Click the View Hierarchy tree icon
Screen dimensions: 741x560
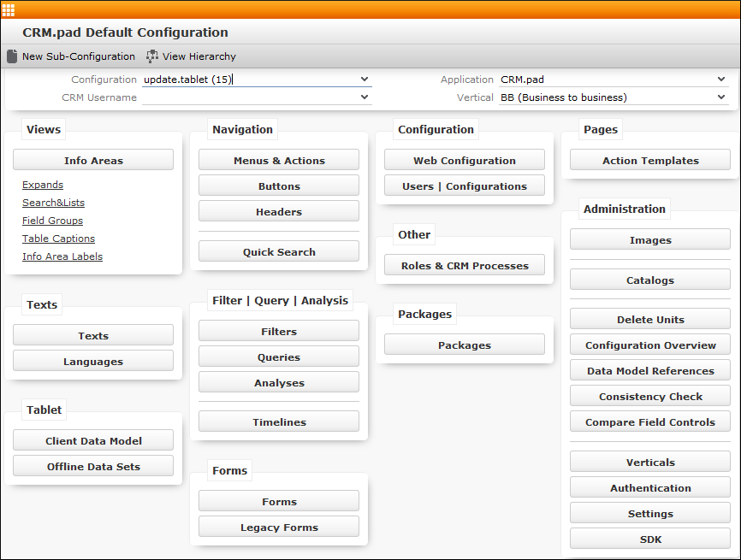tap(152, 56)
